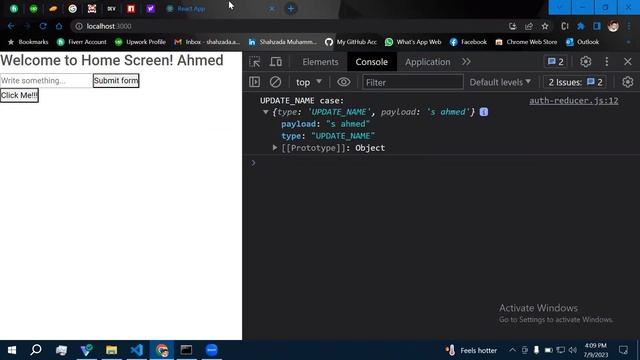Click the Submit form button
Image resolution: width=640 pixels, height=360 pixels.
[x=116, y=80]
